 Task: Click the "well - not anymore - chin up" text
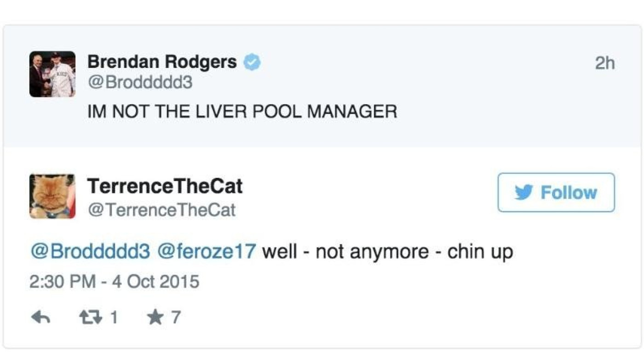point(387,252)
